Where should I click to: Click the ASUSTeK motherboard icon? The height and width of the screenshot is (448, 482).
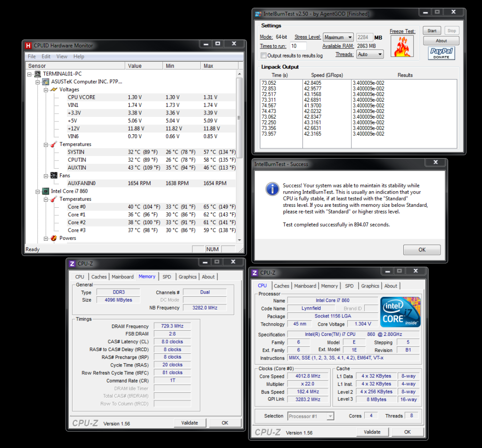[46, 82]
